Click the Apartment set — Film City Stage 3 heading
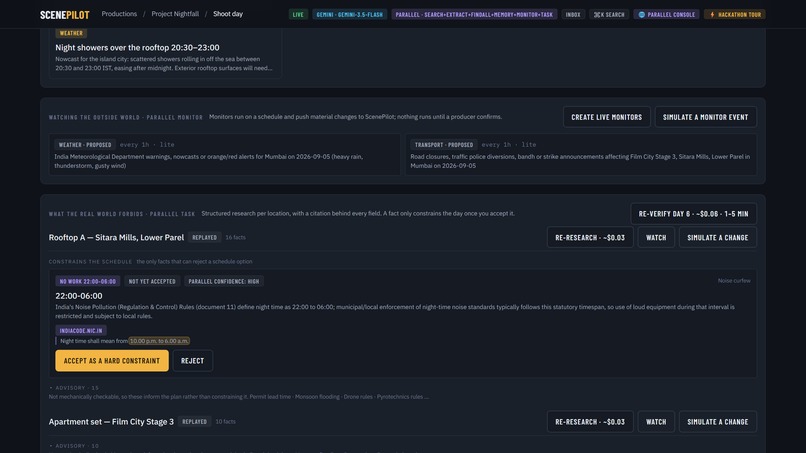The image size is (806, 453). coord(111,422)
